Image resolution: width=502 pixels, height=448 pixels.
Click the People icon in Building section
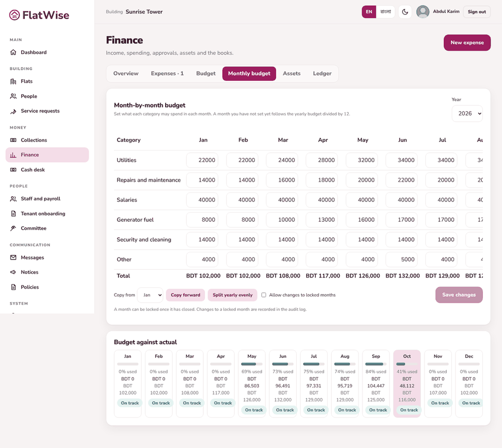[x=13, y=96]
